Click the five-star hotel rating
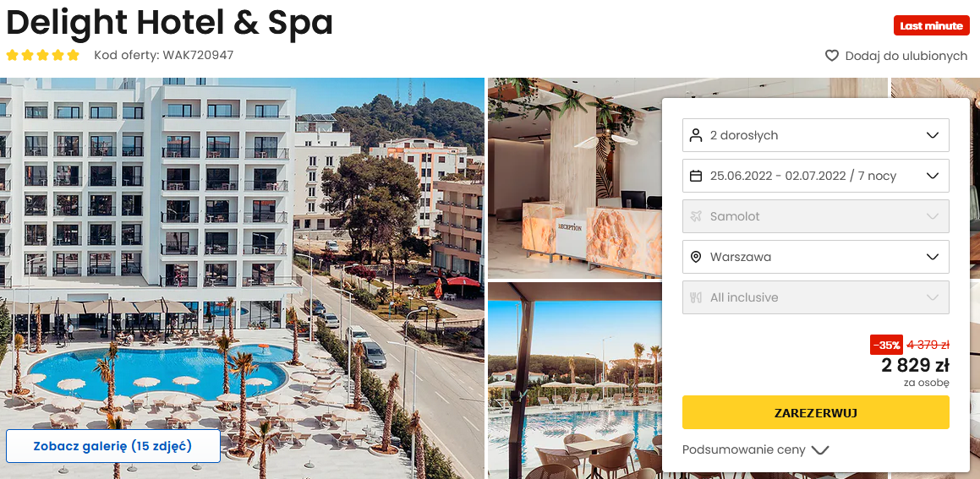The height and width of the screenshot is (479, 980). (42, 55)
